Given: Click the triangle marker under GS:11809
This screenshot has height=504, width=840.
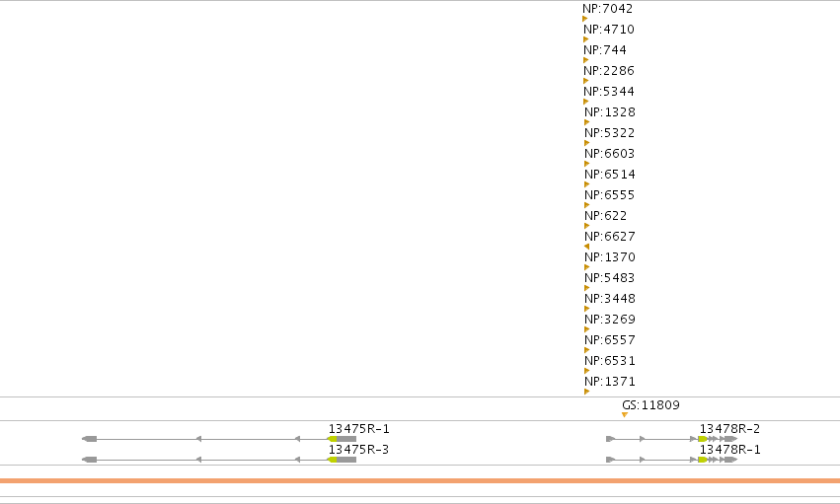Looking at the screenshot, I should point(625,414).
